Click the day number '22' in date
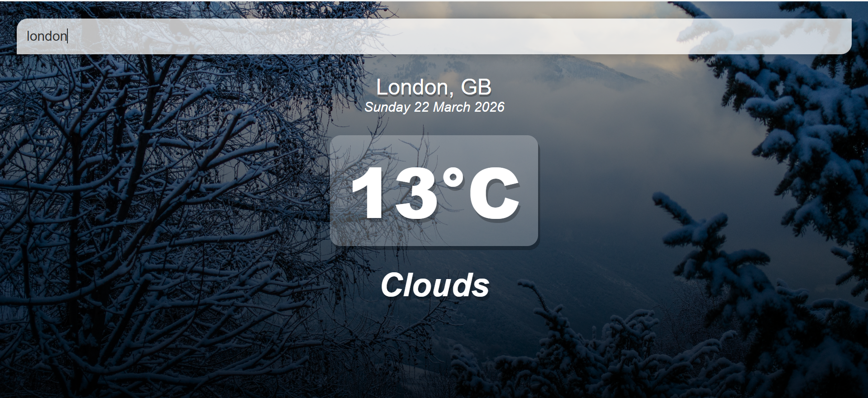 421,107
